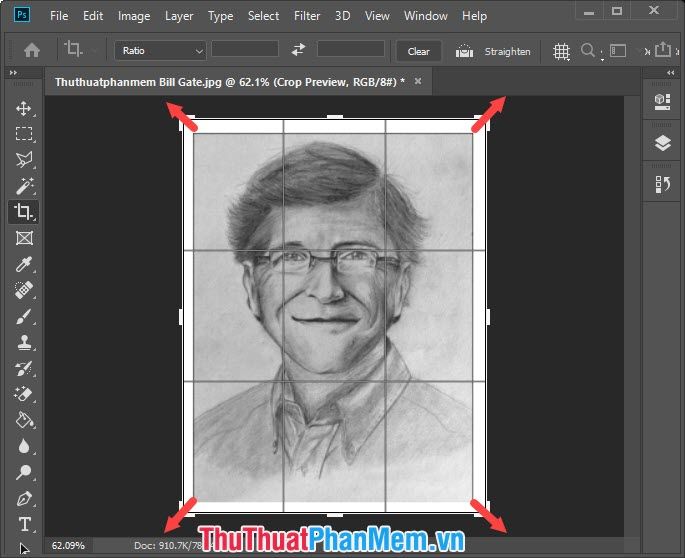Swap width and height values
The height and width of the screenshot is (558, 685).
pyautogui.click(x=298, y=50)
